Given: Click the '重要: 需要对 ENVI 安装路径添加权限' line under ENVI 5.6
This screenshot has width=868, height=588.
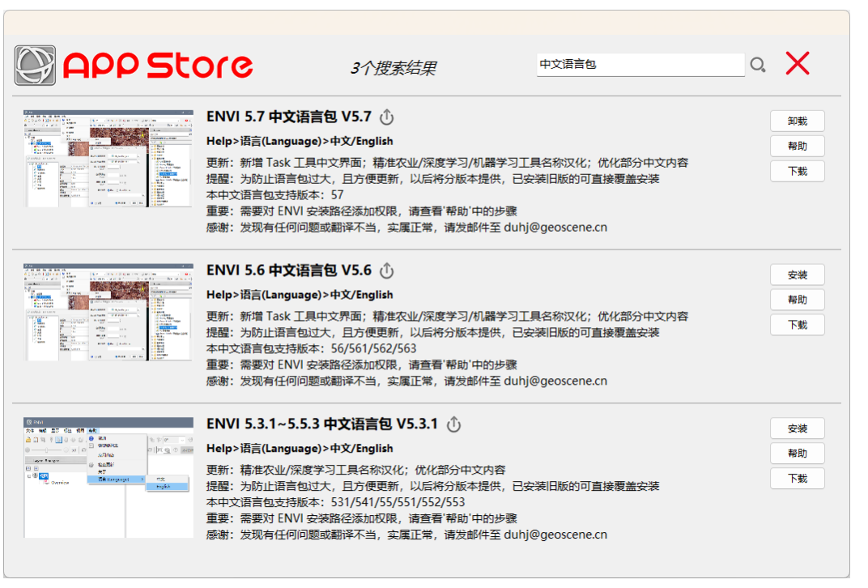Looking at the screenshot, I should pos(361,365).
